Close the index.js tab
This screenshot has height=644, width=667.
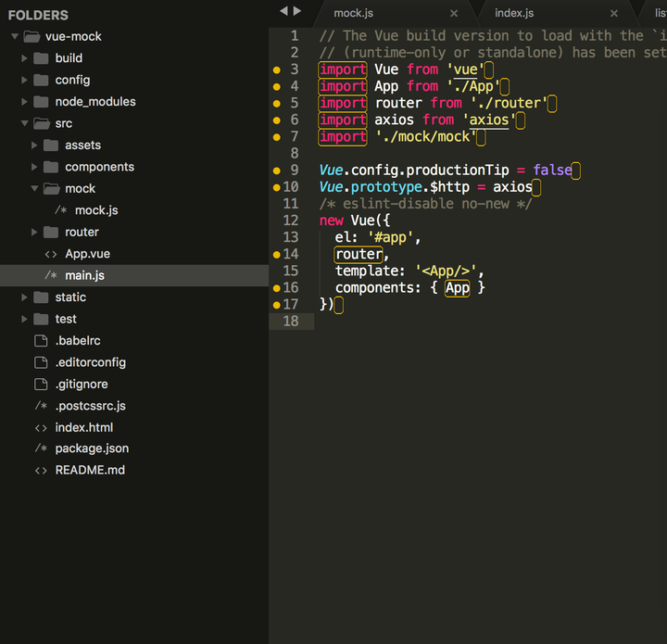coord(614,14)
